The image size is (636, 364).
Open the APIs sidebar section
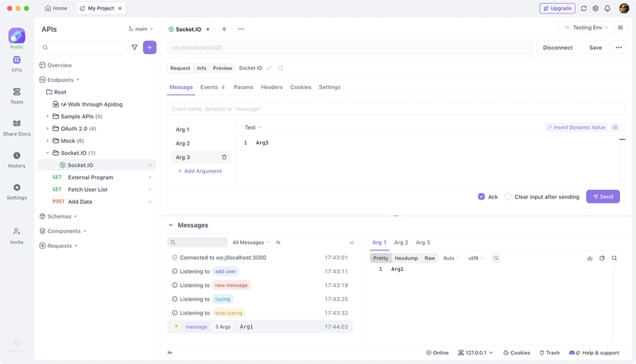[x=17, y=64]
